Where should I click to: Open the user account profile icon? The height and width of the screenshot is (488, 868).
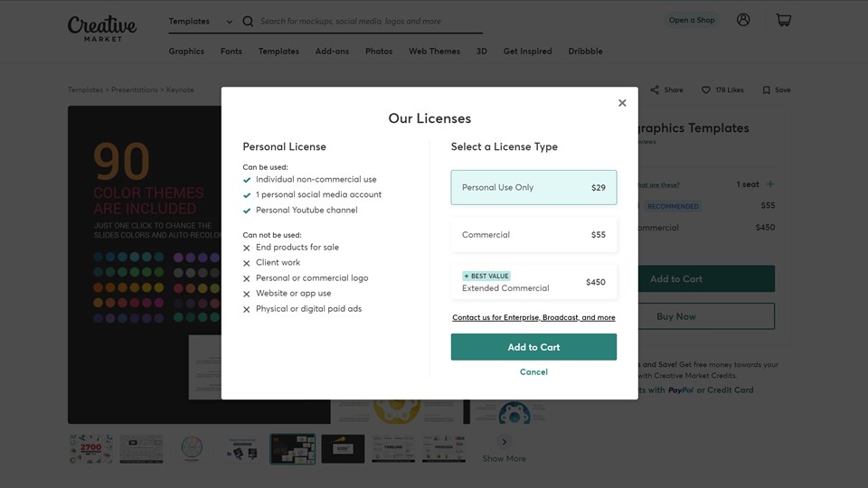[x=743, y=20]
